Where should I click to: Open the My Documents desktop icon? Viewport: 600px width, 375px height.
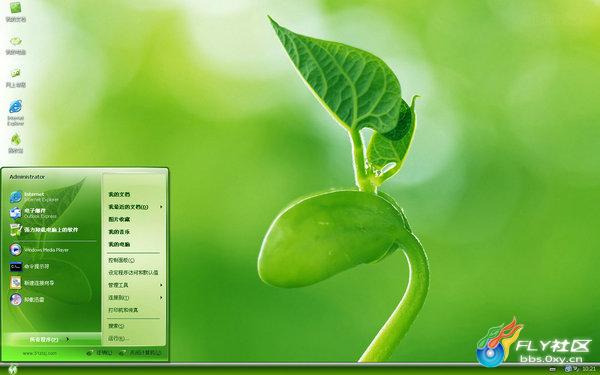(16, 12)
